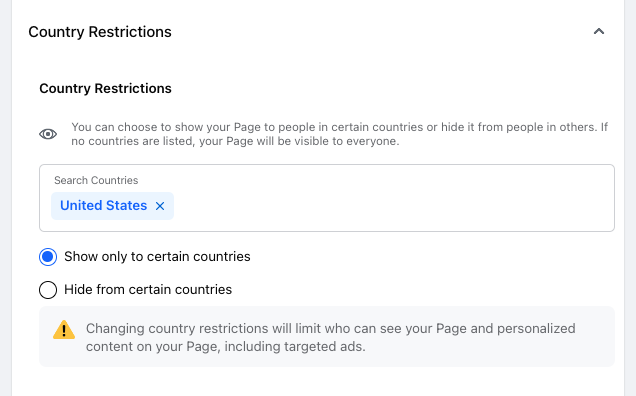
Task: Click the Search Countries placeholder label
Action: pyautogui.click(x=96, y=180)
